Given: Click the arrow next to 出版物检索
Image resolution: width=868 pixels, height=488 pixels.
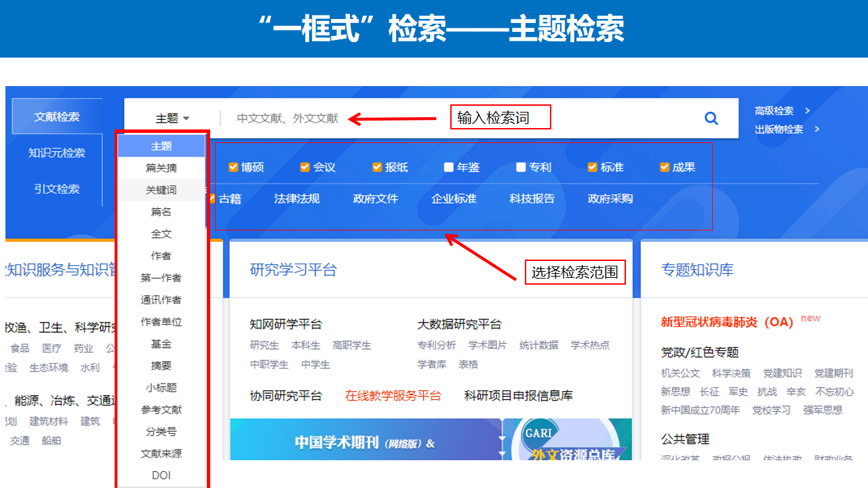Looking at the screenshot, I should pos(816,129).
